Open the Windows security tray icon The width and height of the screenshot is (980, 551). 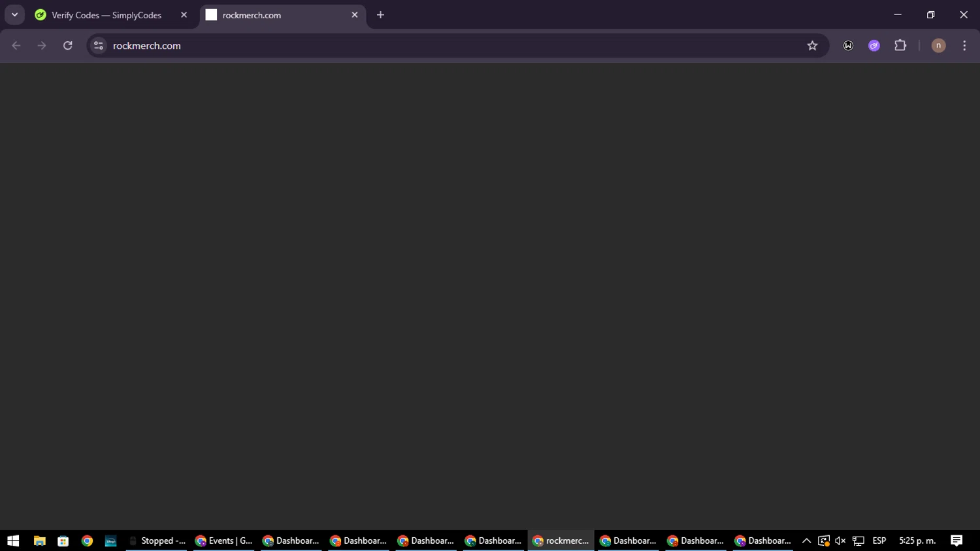823,541
